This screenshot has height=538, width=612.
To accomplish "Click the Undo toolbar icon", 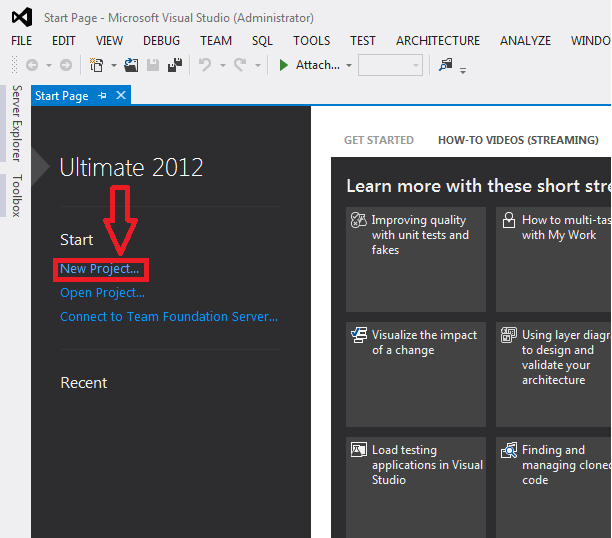I will (205, 65).
